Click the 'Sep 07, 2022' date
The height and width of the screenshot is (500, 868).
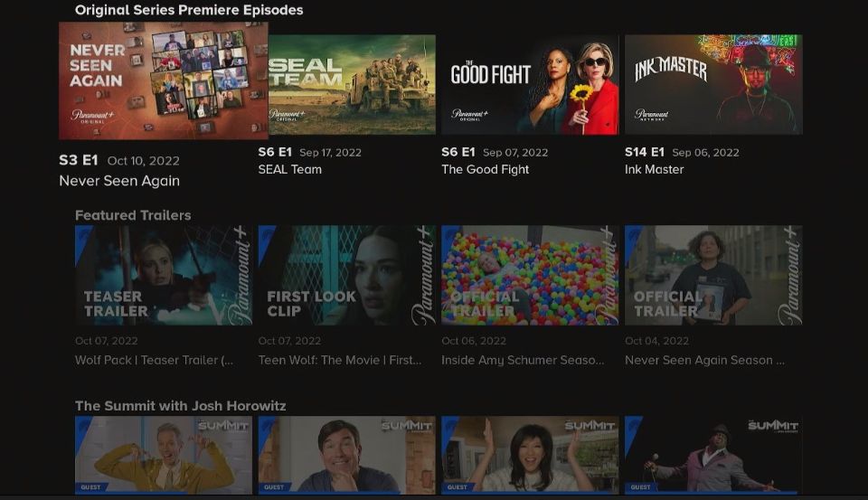point(515,152)
